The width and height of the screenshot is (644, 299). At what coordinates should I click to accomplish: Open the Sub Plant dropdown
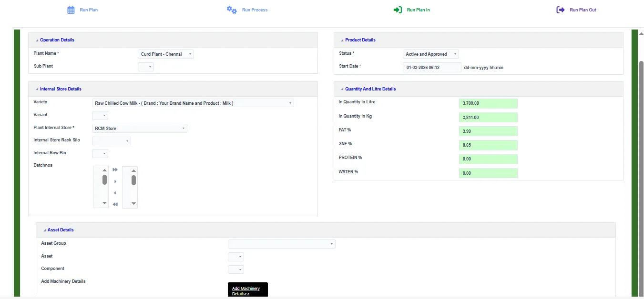pyautogui.click(x=146, y=67)
